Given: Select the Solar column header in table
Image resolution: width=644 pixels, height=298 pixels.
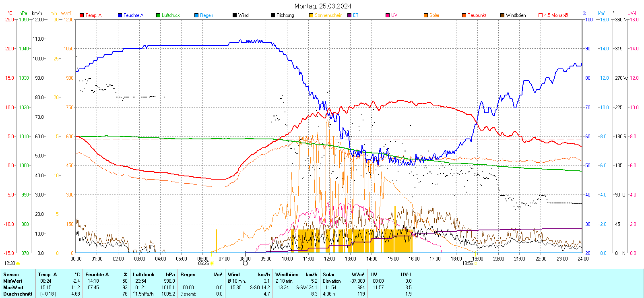Looking at the screenshot, I should (x=329, y=275).
